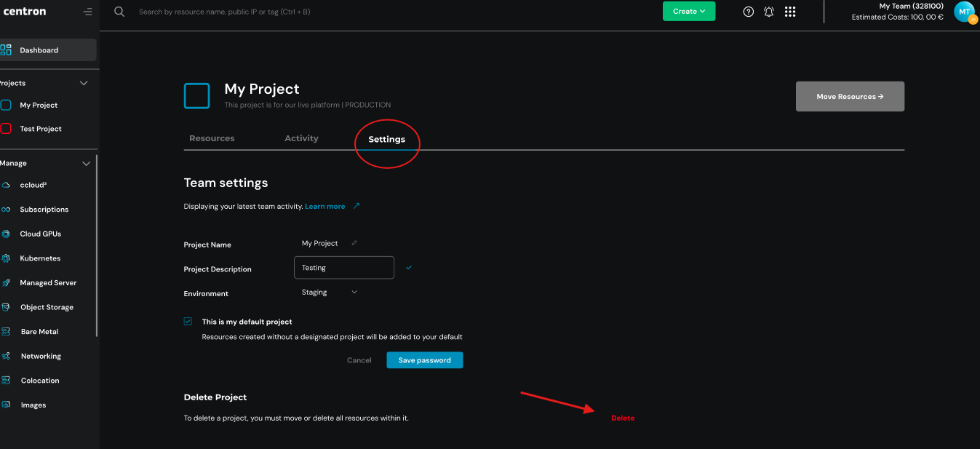
Task: Open the Resources tab
Action: [x=211, y=138]
